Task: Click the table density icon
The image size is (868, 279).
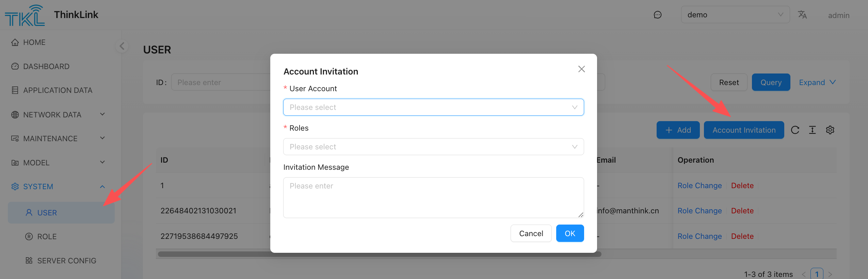Action: pos(812,130)
